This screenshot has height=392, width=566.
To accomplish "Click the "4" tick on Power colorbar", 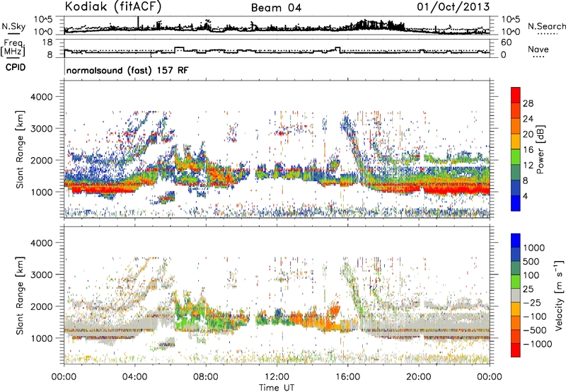I will pyautogui.click(x=525, y=197).
